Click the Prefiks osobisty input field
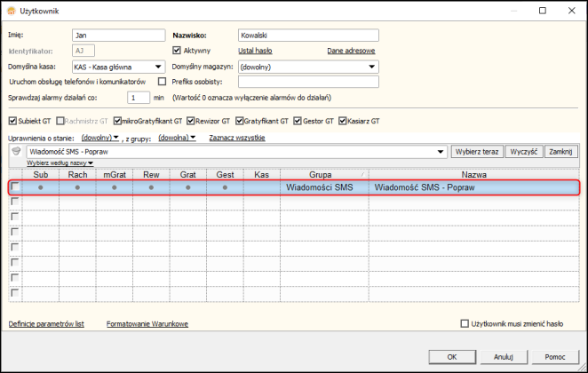This screenshot has height=373, width=588. (x=308, y=82)
